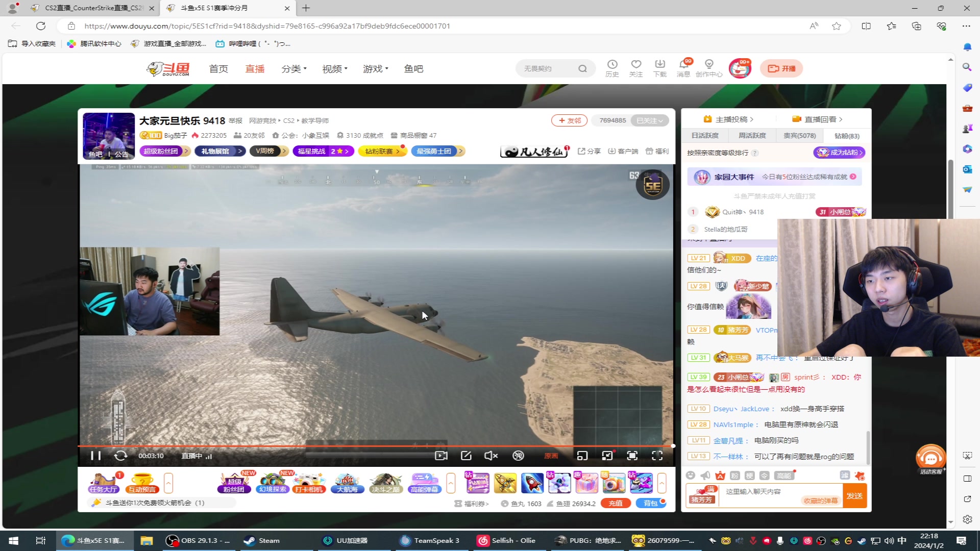Click the 客户端 client download link

(623, 151)
